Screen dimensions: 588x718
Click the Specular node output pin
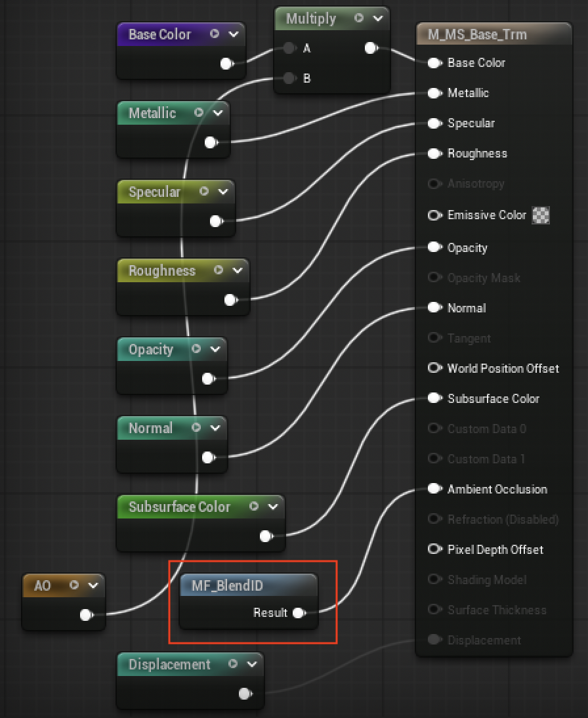point(217,221)
